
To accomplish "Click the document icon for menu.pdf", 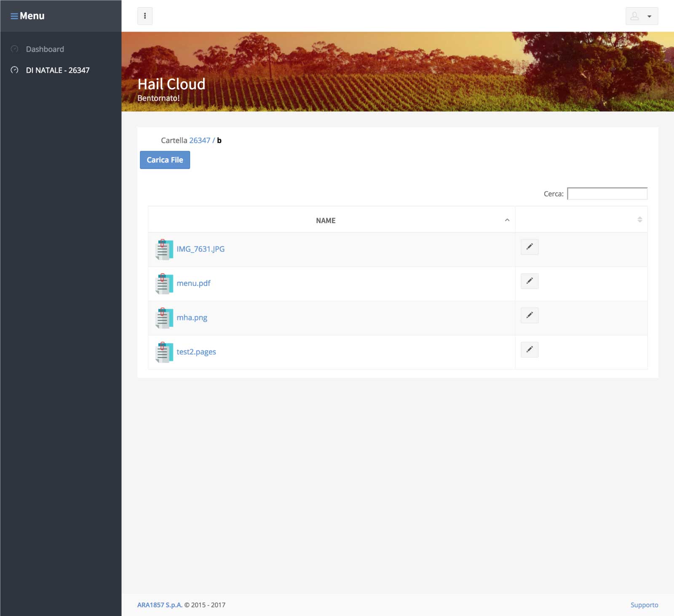I will coord(164,283).
